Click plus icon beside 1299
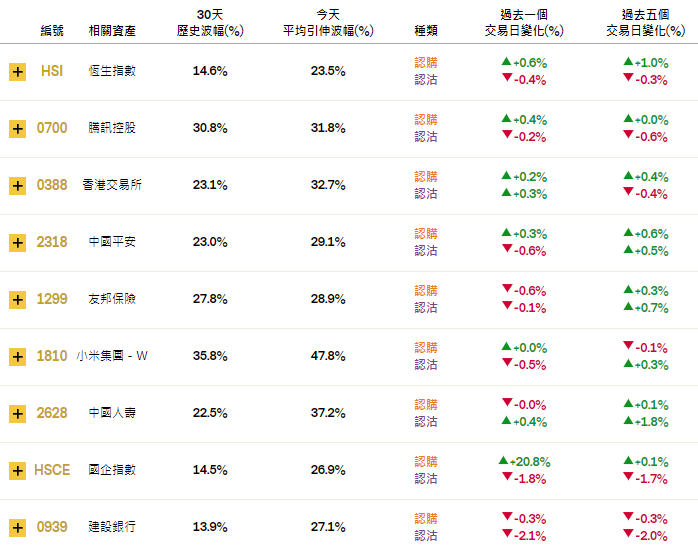Viewport: 698px width, 553px height. click(17, 300)
